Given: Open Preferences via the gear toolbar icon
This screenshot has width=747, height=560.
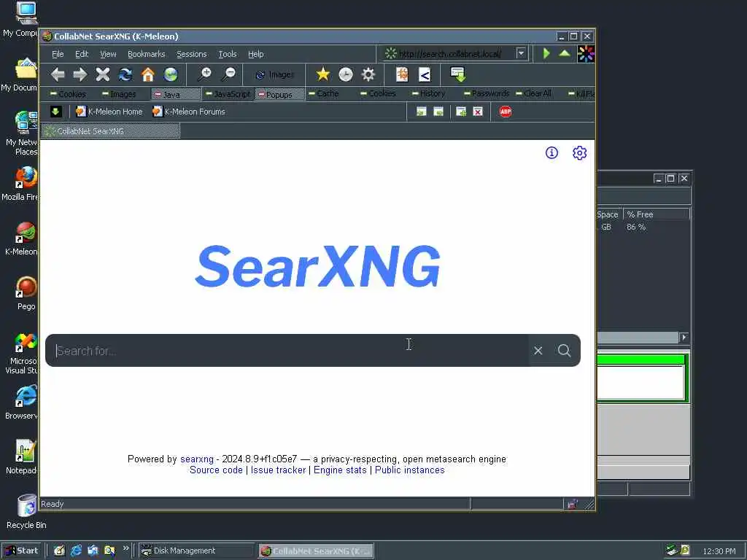Looking at the screenshot, I should point(368,74).
